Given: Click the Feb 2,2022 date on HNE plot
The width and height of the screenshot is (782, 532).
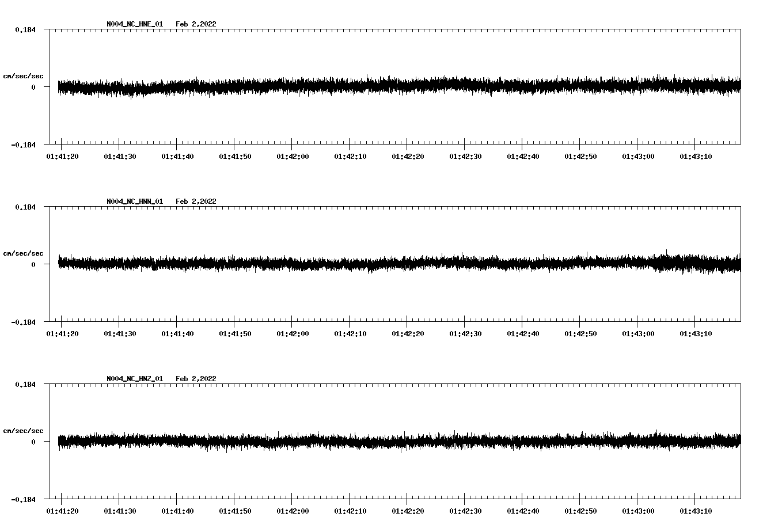Looking at the screenshot, I should [196, 24].
